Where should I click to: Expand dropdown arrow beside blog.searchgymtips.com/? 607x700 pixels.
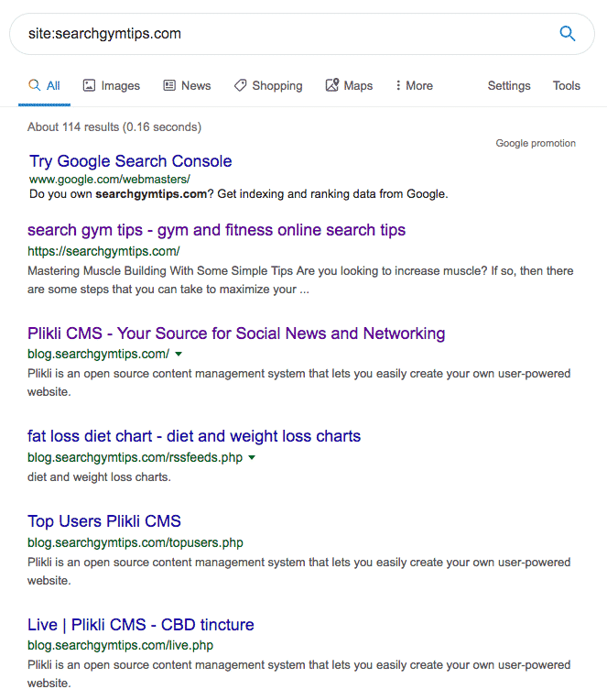179,354
